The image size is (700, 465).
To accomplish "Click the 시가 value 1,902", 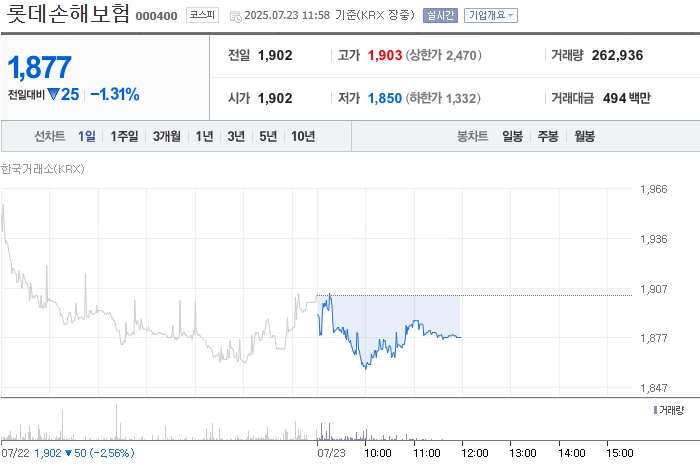I will click(x=275, y=98).
